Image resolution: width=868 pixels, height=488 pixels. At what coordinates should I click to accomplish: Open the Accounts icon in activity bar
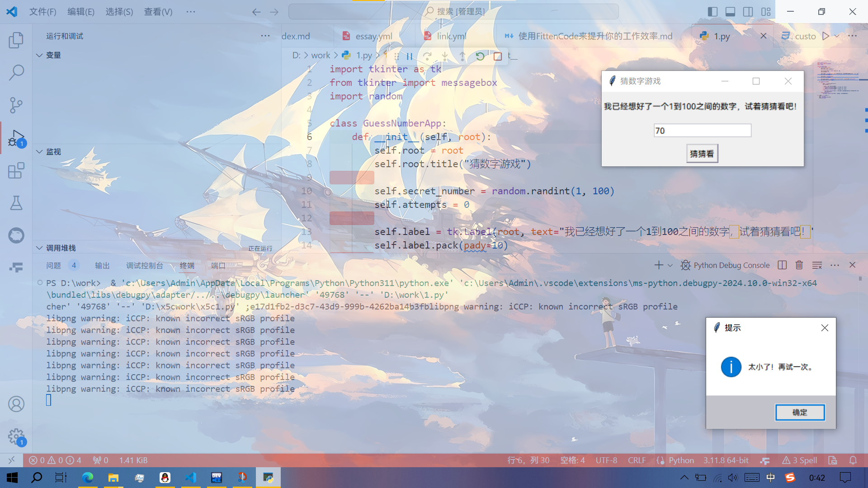[16, 404]
